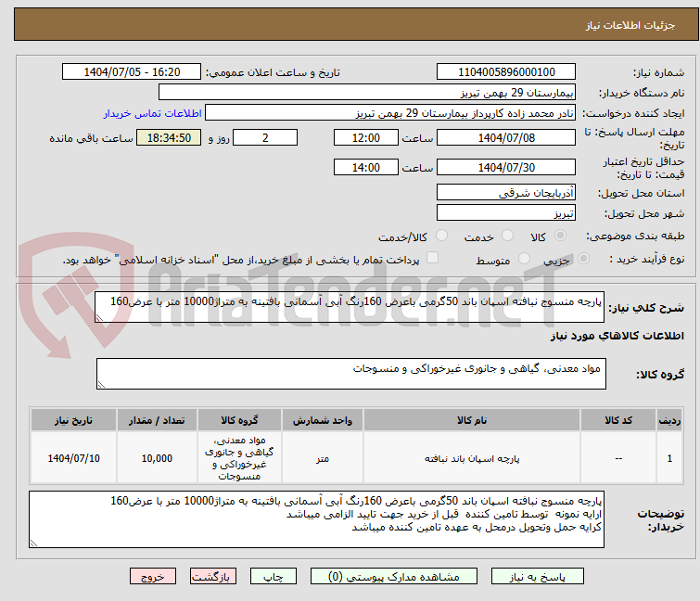Choose the متوسط purchase type radio
This screenshot has height=601, width=700.
(x=524, y=259)
